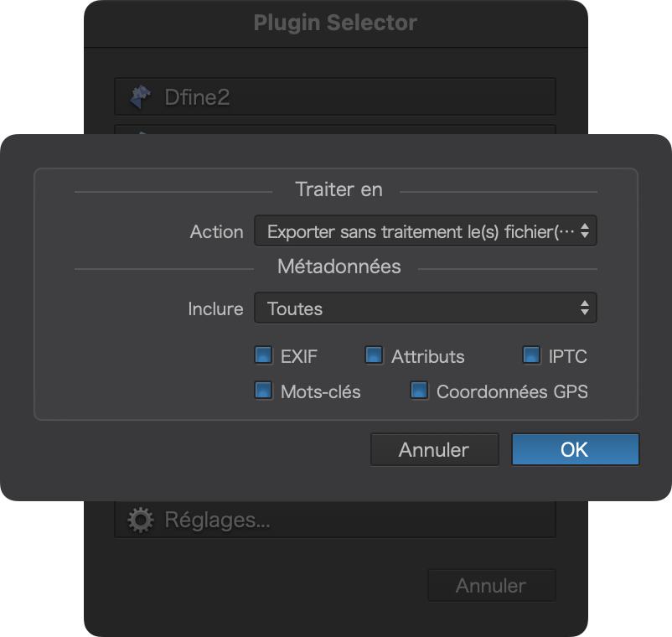Click Annuler in Plugin Selector window
This screenshot has height=637, width=672.
[x=492, y=586]
